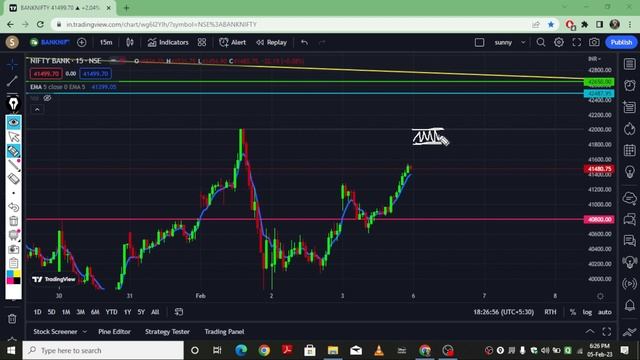
Task: Open the Pine Editor tab
Action: [x=114, y=331]
